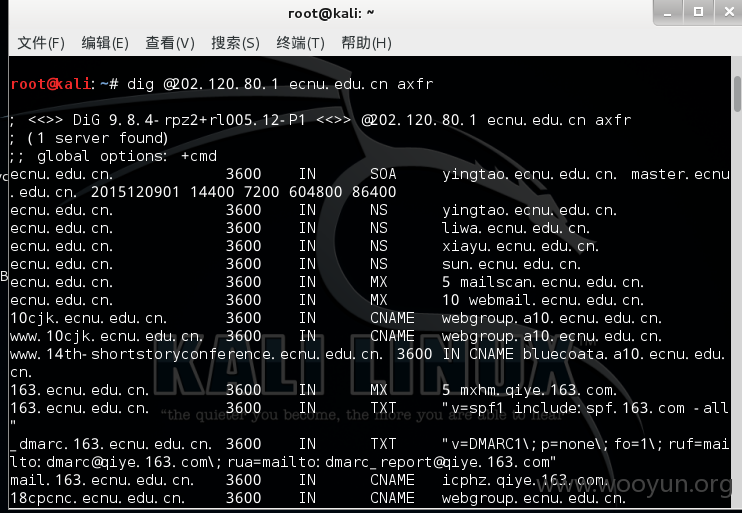Click the webmail.ecnu.edu.cn. MX target
Screen dimensions: 742x513
pyautogui.click(x=556, y=300)
